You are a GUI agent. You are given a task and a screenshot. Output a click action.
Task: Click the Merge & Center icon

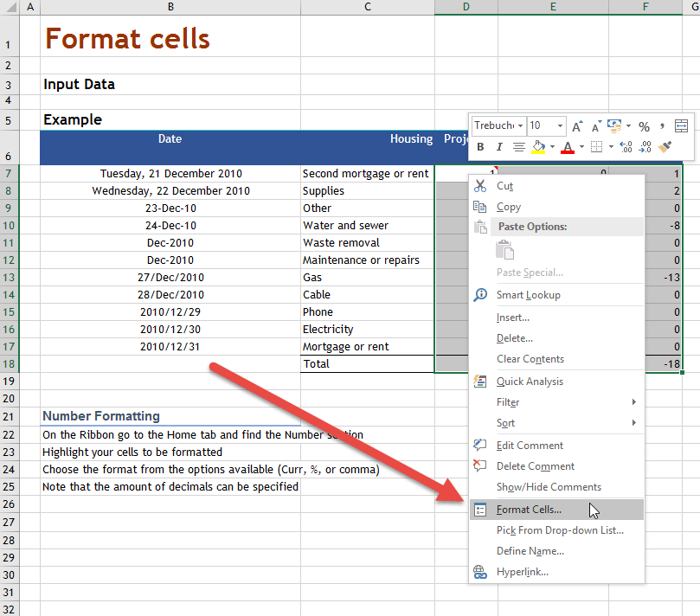[x=681, y=126]
